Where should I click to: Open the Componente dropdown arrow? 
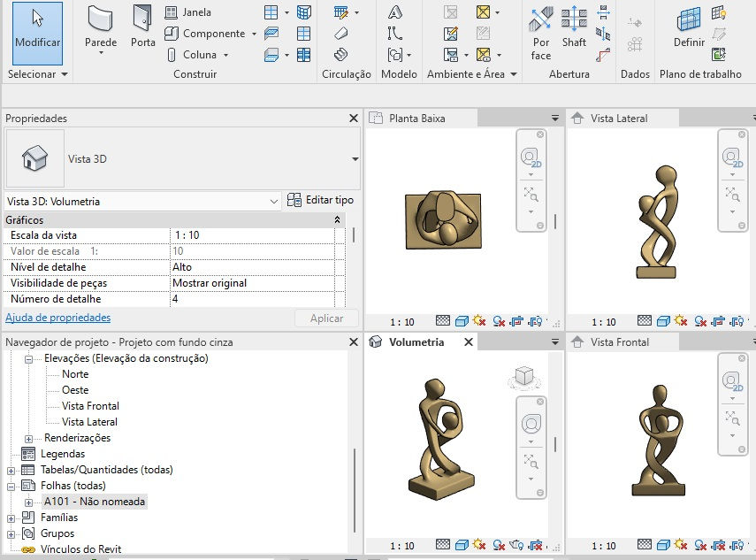pos(254,34)
